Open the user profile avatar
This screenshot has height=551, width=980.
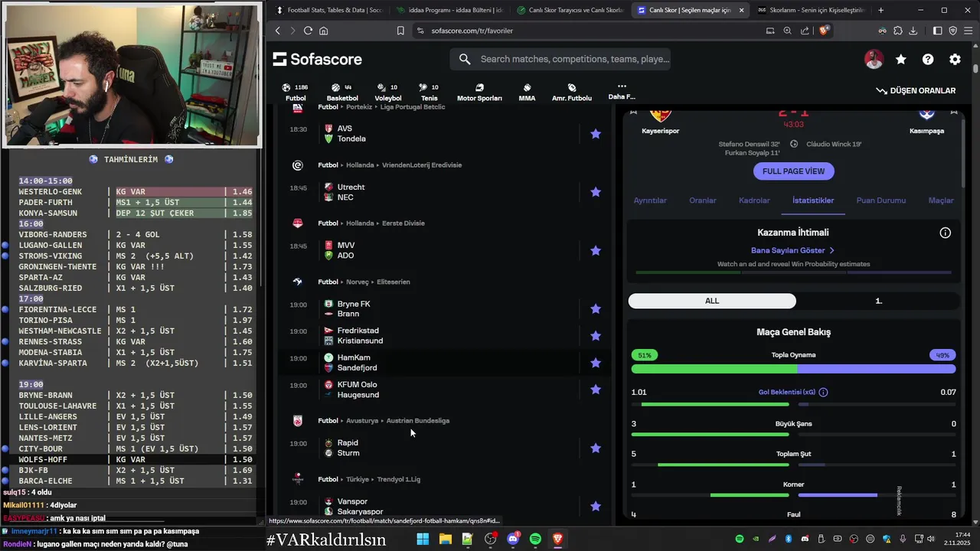pyautogui.click(x=874, y=59)
